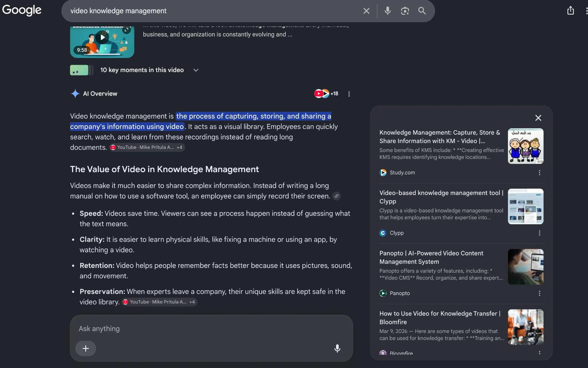Open options menu for Panopto result
Screen dimensions: 588x368
click(x=539, y=293)
